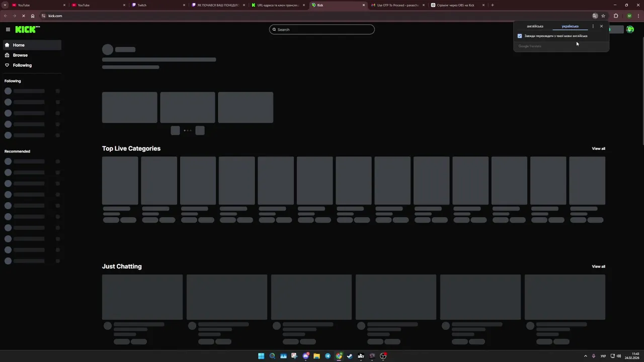Switch to the англійська translate tab
Viewport: 644px width, 362px height.
coord(535,26)
